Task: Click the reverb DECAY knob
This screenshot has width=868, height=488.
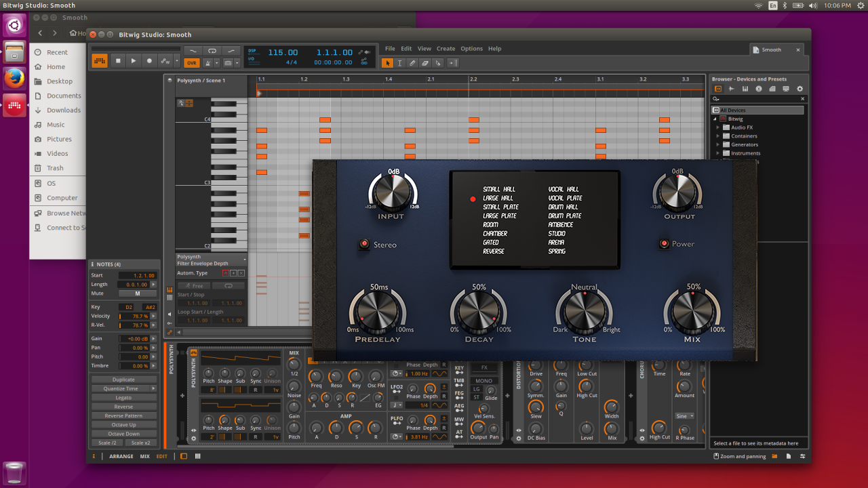Action: pos(479,312)
